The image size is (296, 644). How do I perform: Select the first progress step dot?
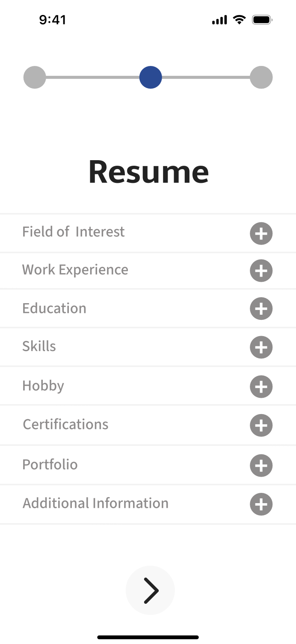(35, 78)
